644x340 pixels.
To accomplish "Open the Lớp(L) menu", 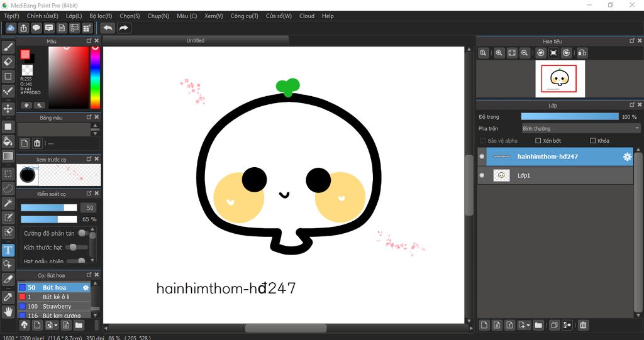I will tap(74, 16).
